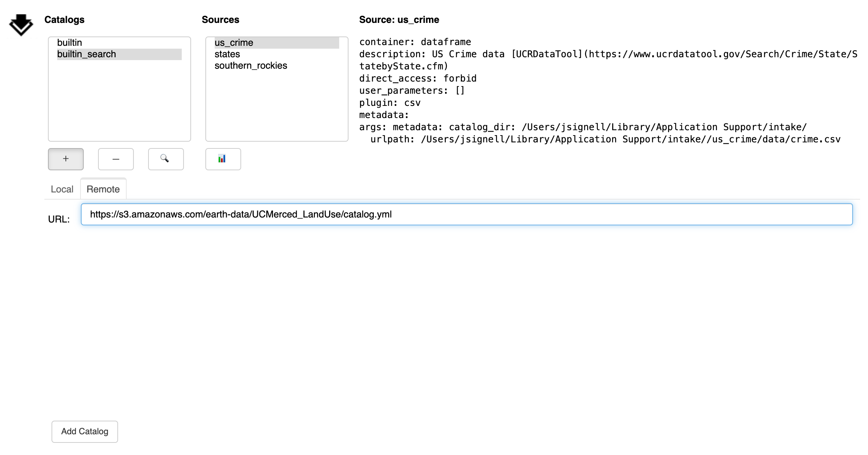
Task: Click into the URL input field
Action: pyautogui.click(x=467, y=214)
